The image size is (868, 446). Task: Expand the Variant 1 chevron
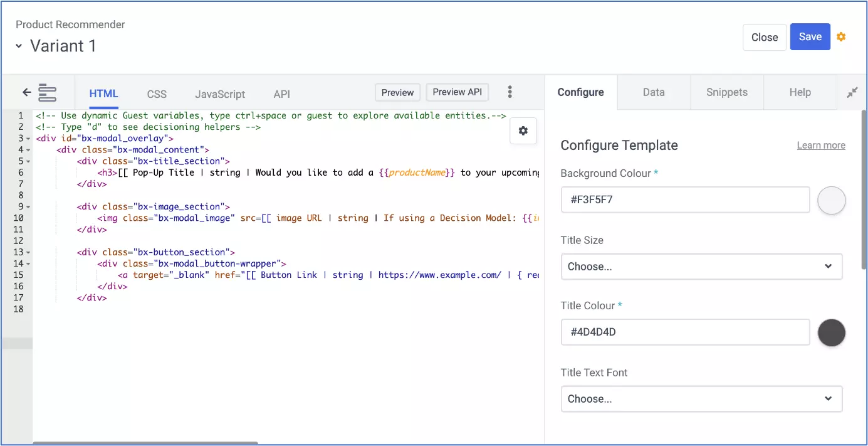click(19, 46)
